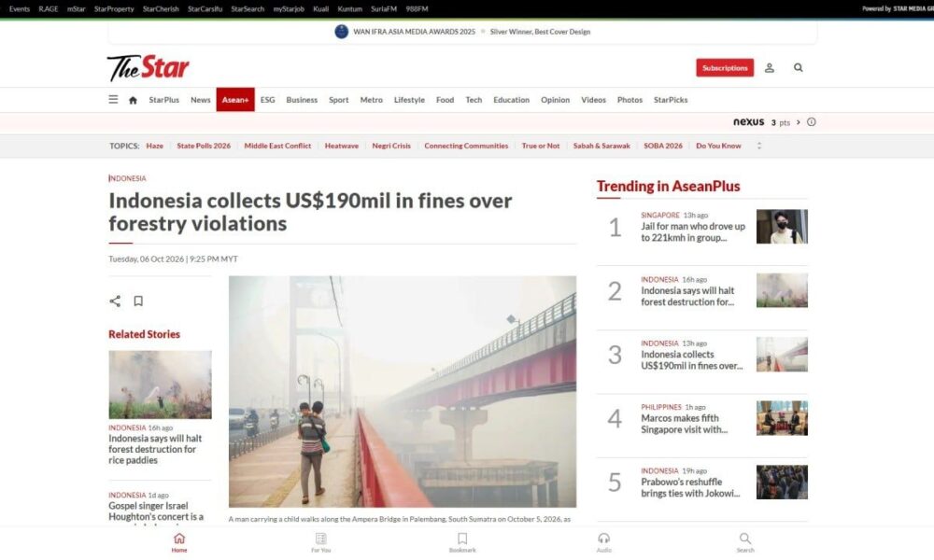Tap the Home icon in bottom bar
934x560 pixels.
point(179,542)
